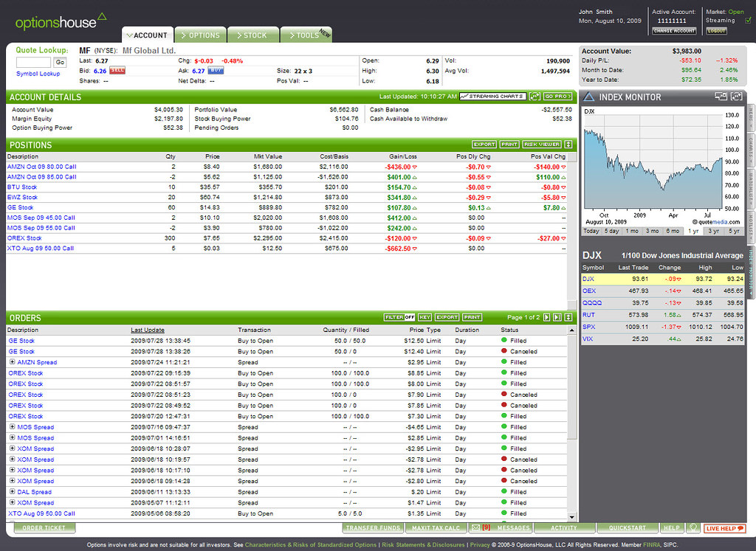
Task: Click the TRANSFER FUNDS button
Action: tap(373, 528)
